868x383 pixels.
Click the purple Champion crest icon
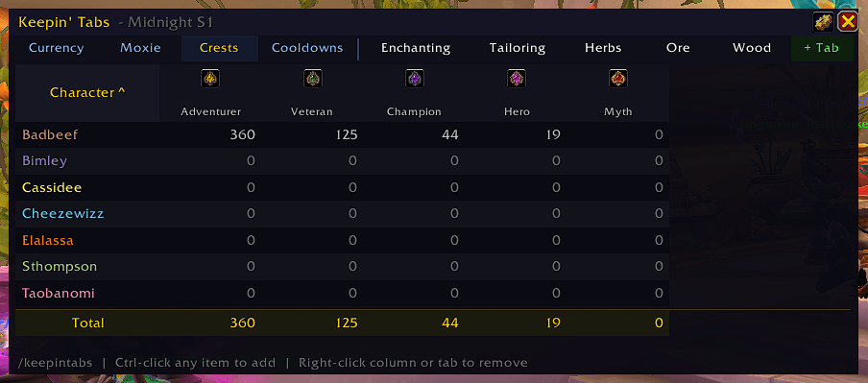click(x=415, y=79)
